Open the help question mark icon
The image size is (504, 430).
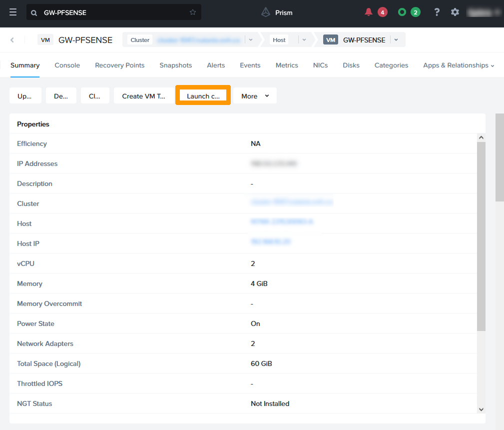pos(436,11)
